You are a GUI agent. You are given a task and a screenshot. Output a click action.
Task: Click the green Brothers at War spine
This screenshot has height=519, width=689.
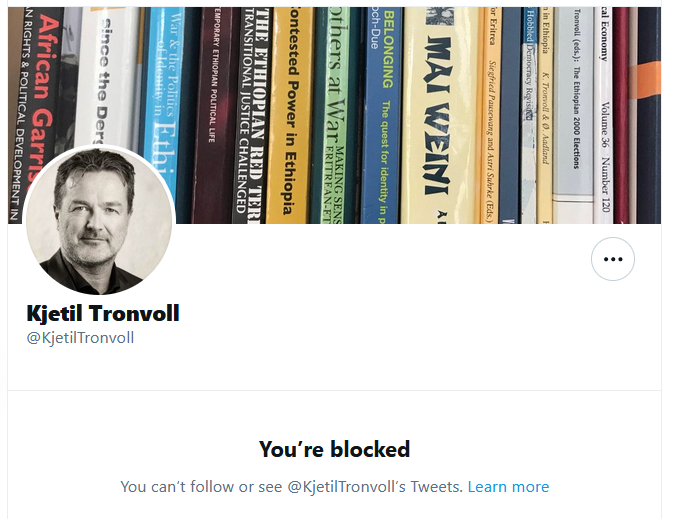(334, 115)
